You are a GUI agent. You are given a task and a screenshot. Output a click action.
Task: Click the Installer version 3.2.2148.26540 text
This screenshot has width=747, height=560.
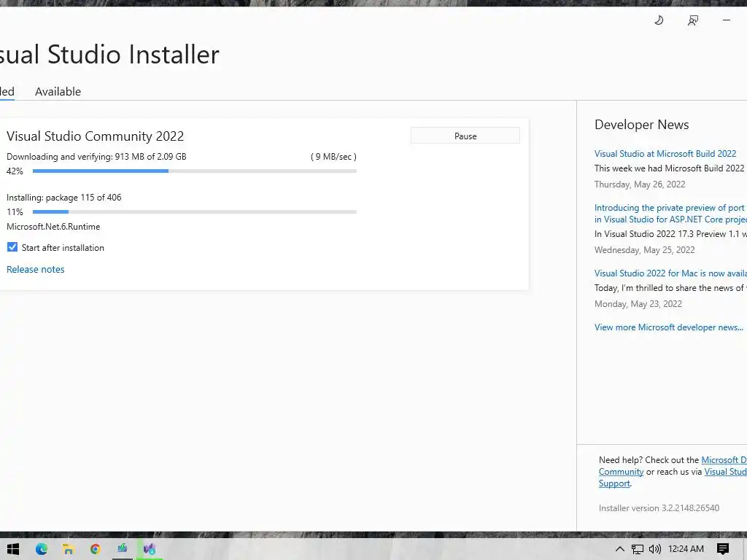pos(659,507)
